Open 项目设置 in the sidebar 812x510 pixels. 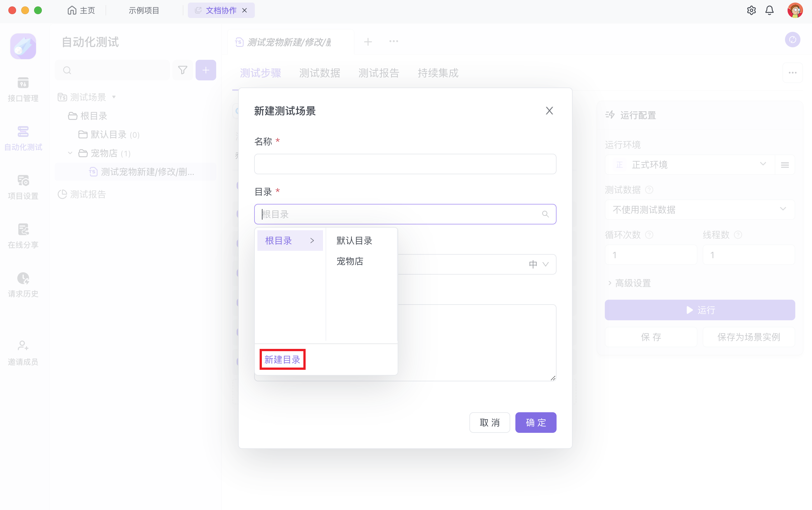click(23, 187)
